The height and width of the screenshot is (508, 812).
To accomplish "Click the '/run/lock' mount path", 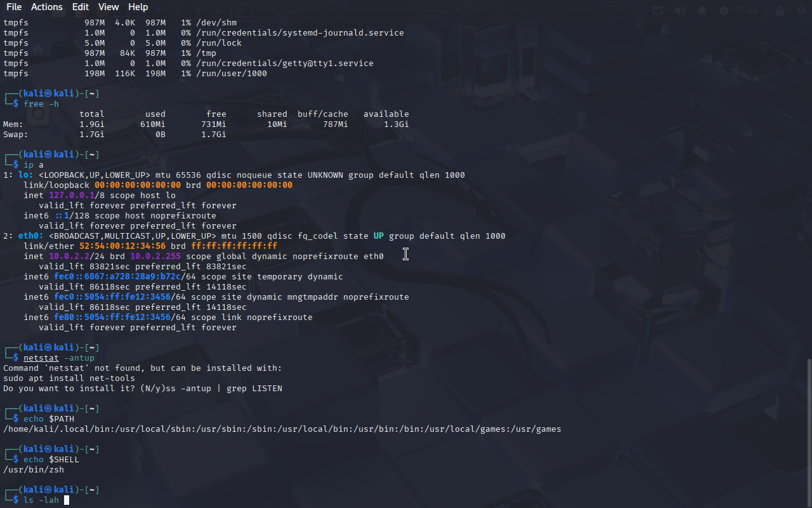I will [219, 43].
